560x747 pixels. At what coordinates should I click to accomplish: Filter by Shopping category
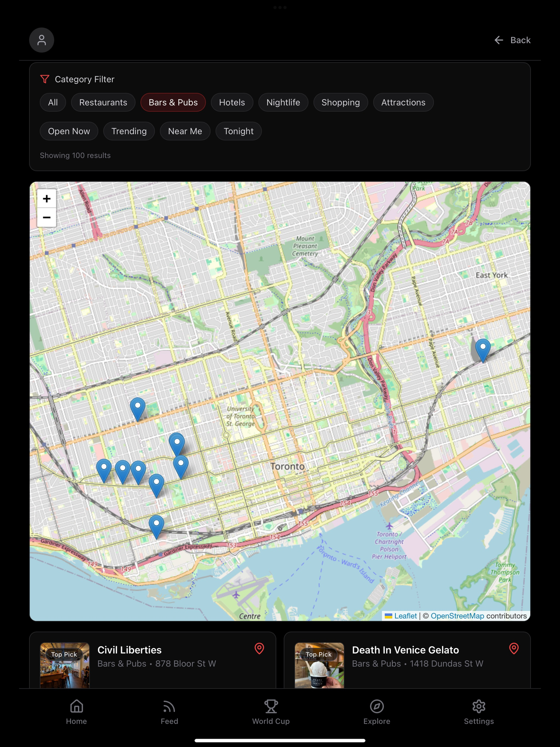click(x=340, y=102)
